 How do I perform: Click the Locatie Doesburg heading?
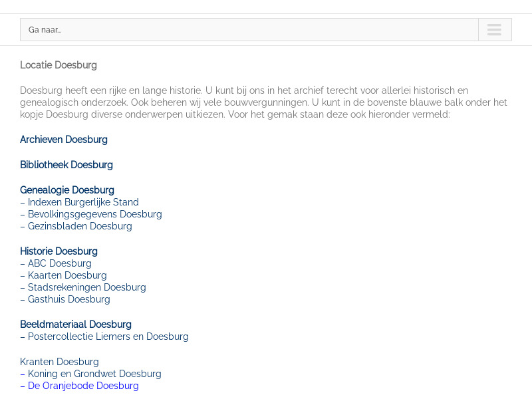click(x=59, y=65)
